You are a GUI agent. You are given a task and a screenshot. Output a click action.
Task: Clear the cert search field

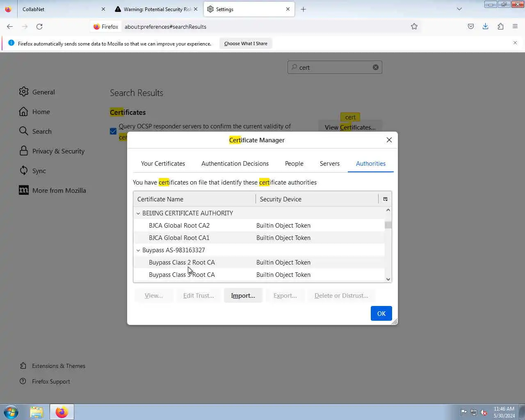376,67
